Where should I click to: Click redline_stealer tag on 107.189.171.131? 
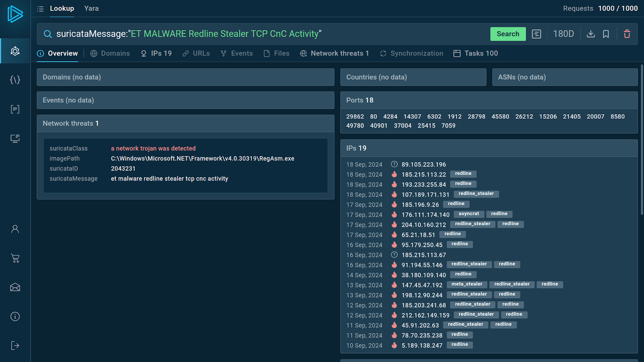click(x=476, y=194)
